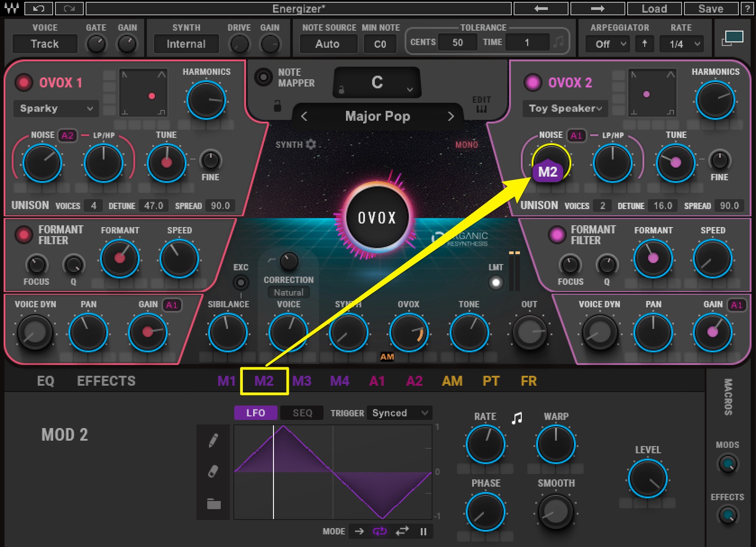Open the Sparky preset dropdown

click(56, 109)
